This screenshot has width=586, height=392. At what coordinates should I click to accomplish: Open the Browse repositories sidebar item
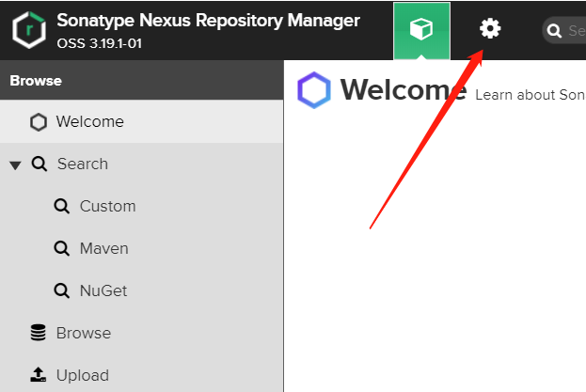tap(141, 333)
